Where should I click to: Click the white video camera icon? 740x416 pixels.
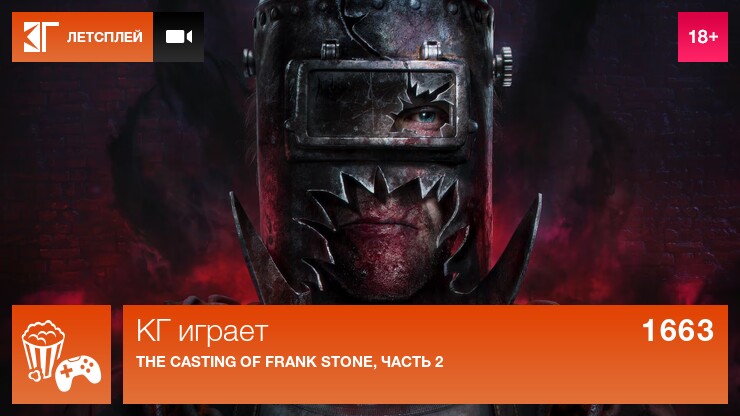coord(179,37)
